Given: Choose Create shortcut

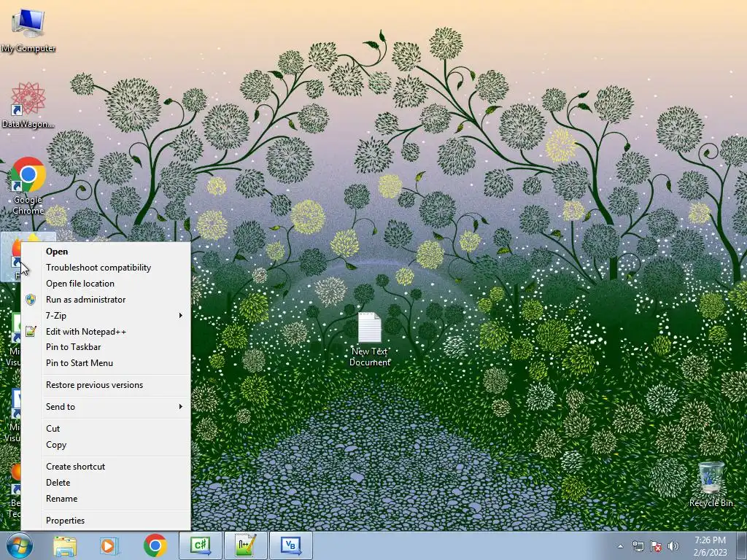Looking at the screenshot, I should (x=106, y=467).
